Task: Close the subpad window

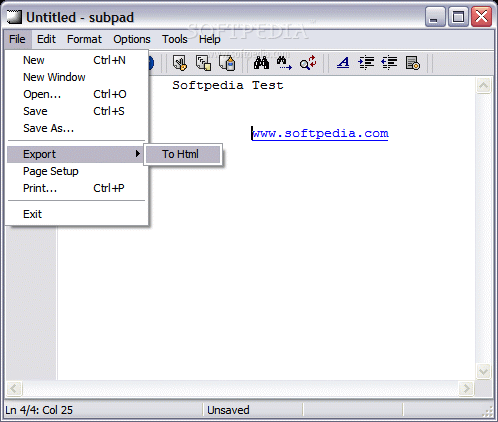Action: pyautogui.click(x=481, y=16)
